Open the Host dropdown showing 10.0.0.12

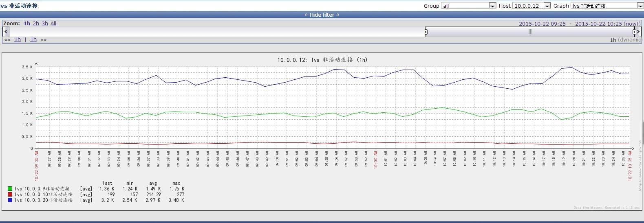(x=532, y=6)
